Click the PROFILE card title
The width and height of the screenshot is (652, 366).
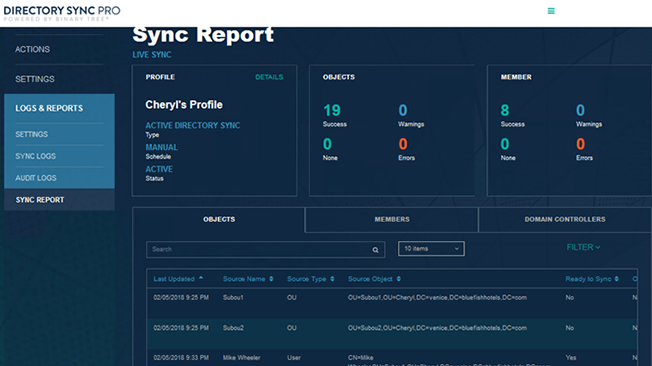pyautogui.click(x=160, y=77)
